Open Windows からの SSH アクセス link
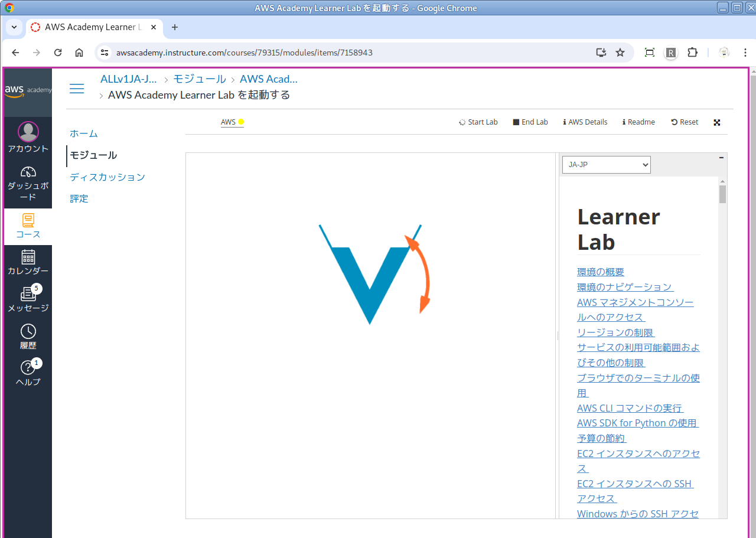 (638, 514)
